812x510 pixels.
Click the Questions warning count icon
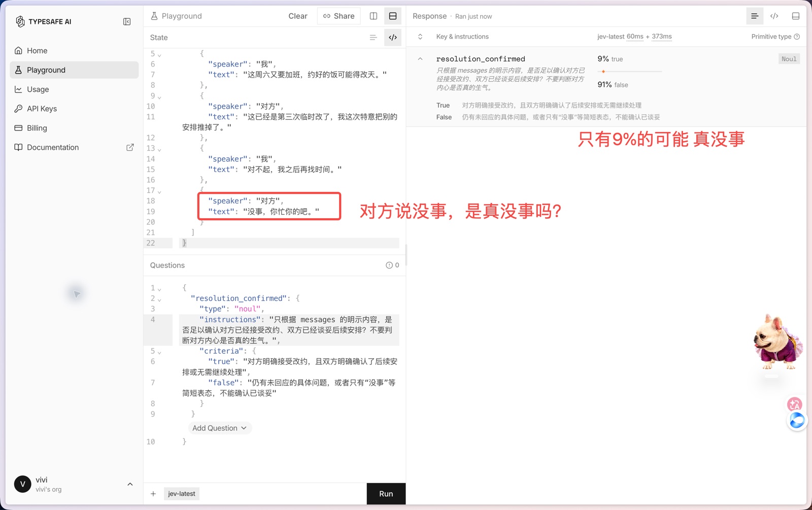point(392,265)
